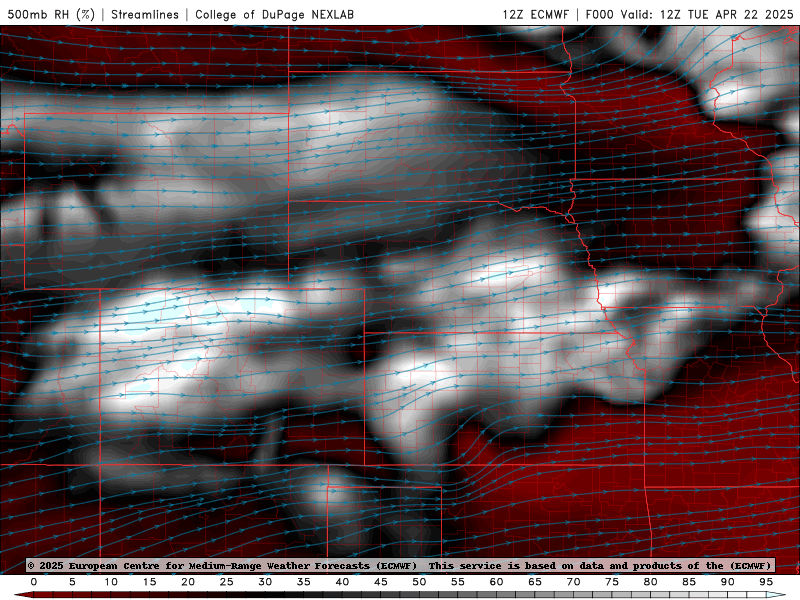The image size is (800, 600).
Task: Select the 75 value on color scale
Action: tap(612, 582)
